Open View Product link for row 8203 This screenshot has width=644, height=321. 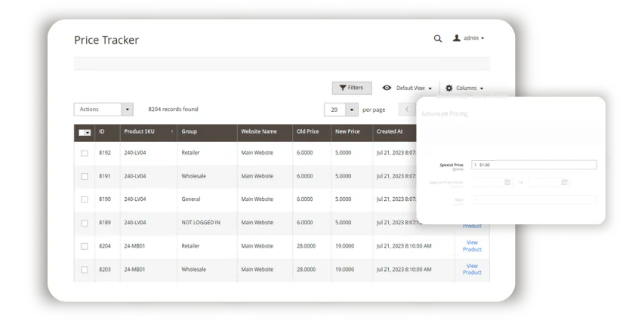pos(472,269)
